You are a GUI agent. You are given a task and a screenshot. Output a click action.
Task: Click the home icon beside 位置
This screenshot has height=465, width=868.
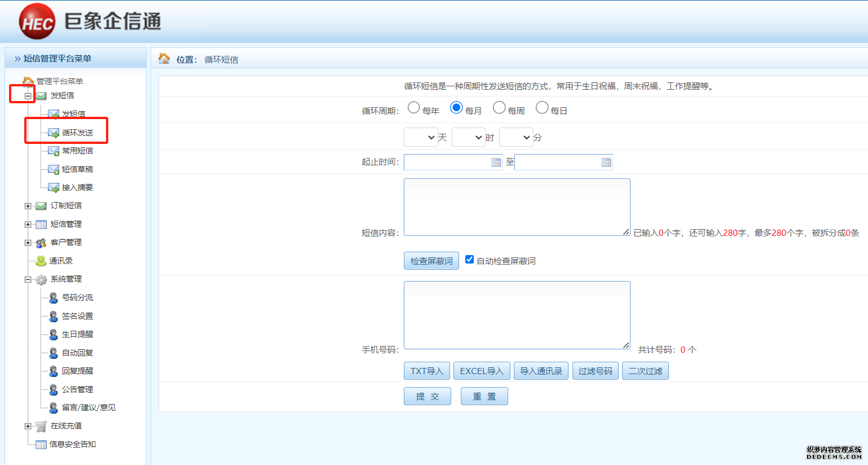tap(164, 59)
